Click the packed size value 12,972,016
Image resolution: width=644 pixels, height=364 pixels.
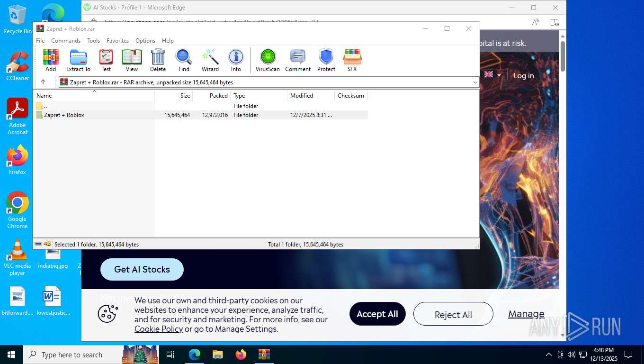click(x=215, y=115)
